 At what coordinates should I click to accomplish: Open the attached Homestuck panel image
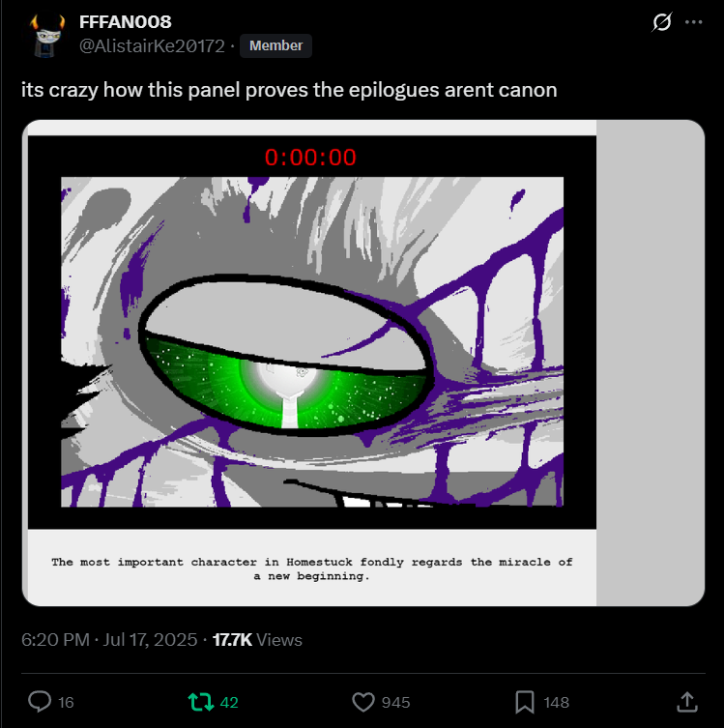point(312,363)
